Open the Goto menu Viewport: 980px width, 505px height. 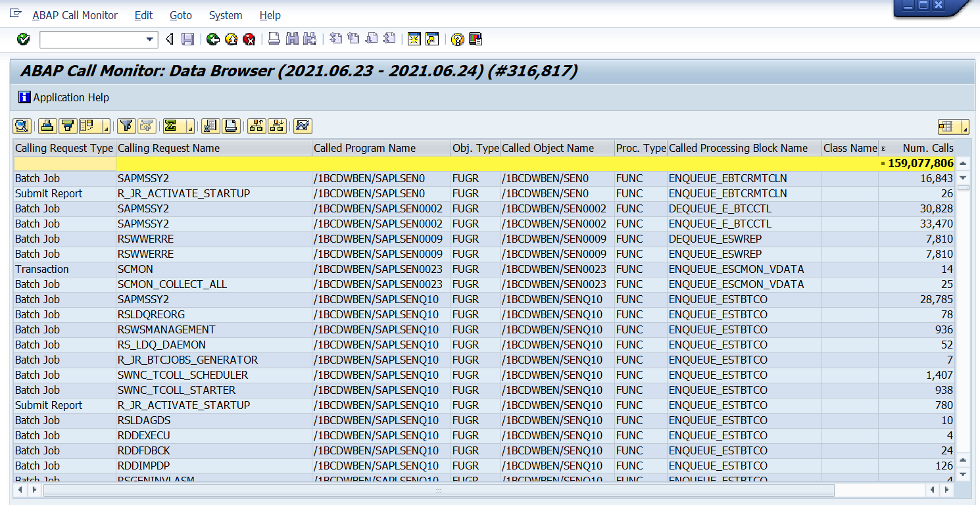(x=180, y=15)
